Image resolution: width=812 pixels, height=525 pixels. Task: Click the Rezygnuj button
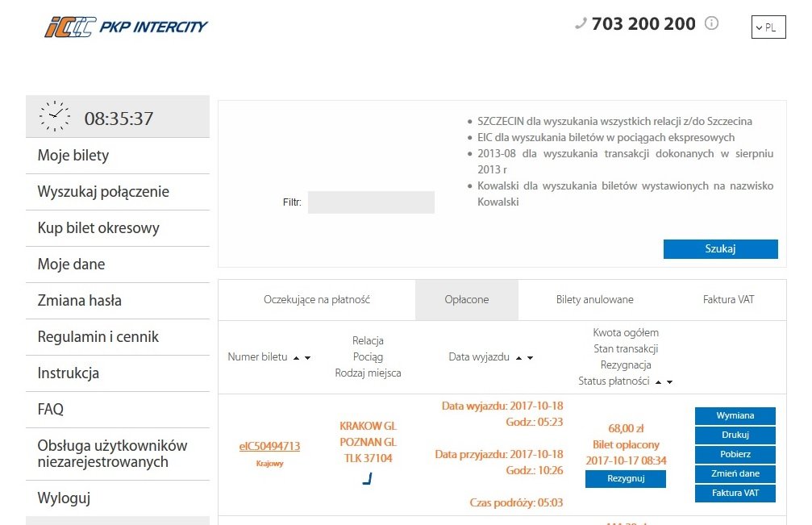(x=626, y=478)
